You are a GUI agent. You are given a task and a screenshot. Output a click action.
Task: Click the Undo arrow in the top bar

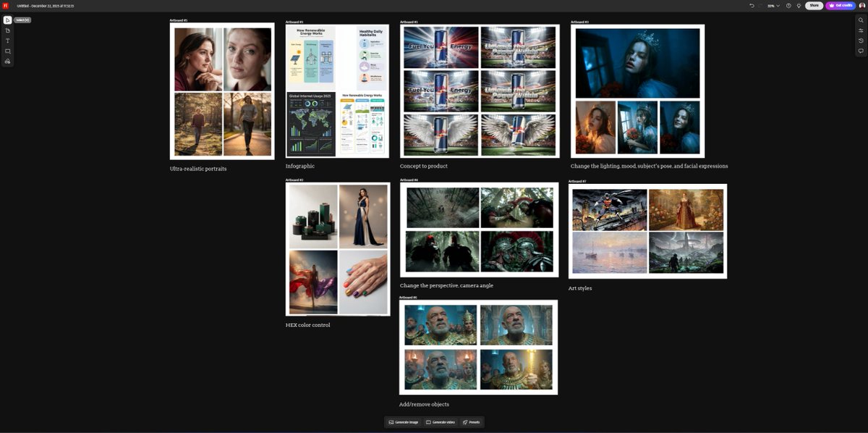point(751,5)
